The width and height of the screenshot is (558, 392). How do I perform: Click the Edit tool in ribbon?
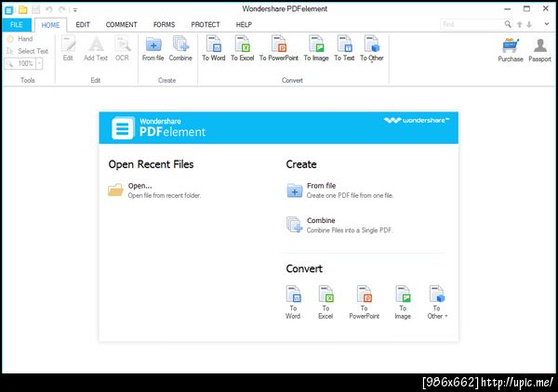tap(68, 48)
